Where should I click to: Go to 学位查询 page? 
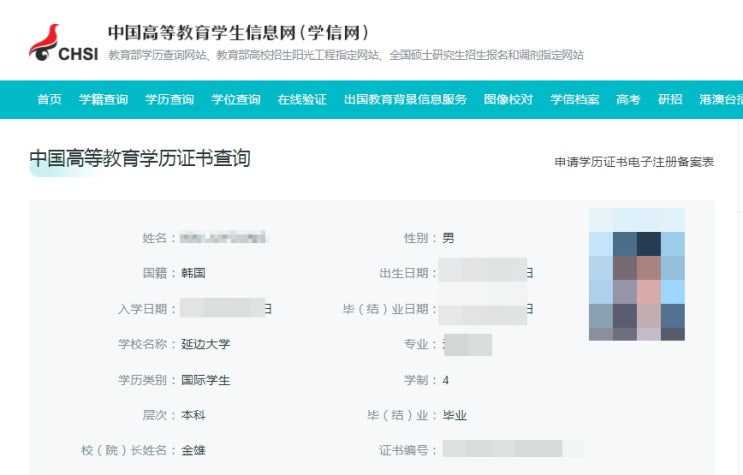point(236,99)
